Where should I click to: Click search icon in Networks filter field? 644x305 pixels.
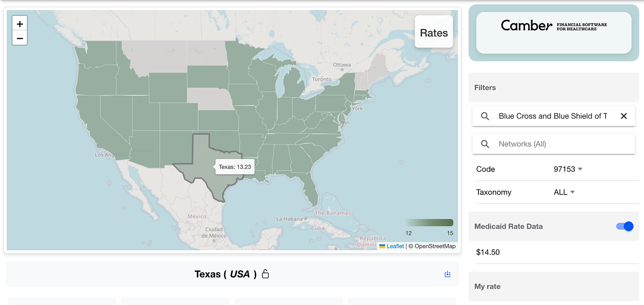(x=485, y=144)
